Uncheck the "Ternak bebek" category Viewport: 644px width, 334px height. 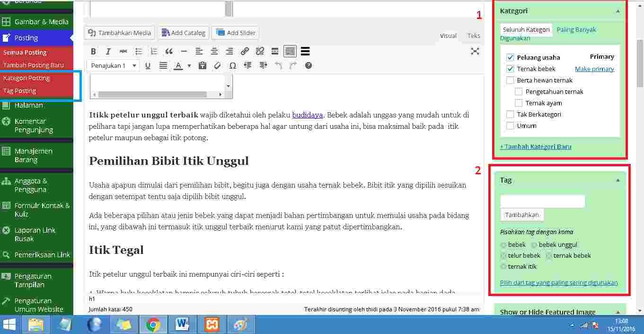pos(510,69)
